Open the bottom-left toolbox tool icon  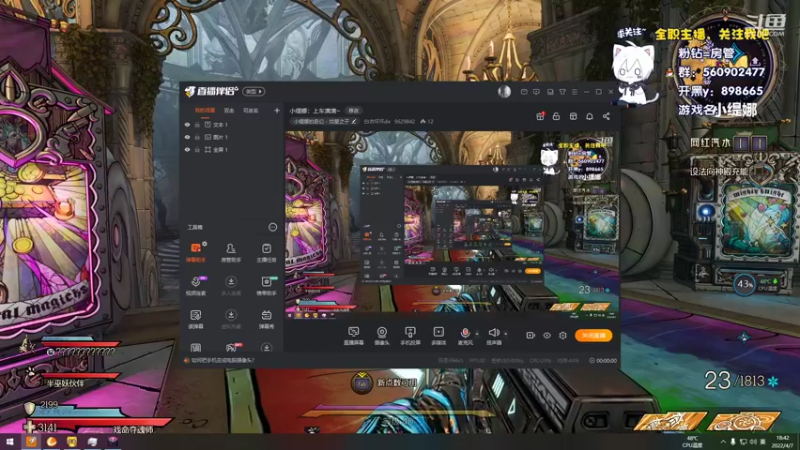coord(196,348)
